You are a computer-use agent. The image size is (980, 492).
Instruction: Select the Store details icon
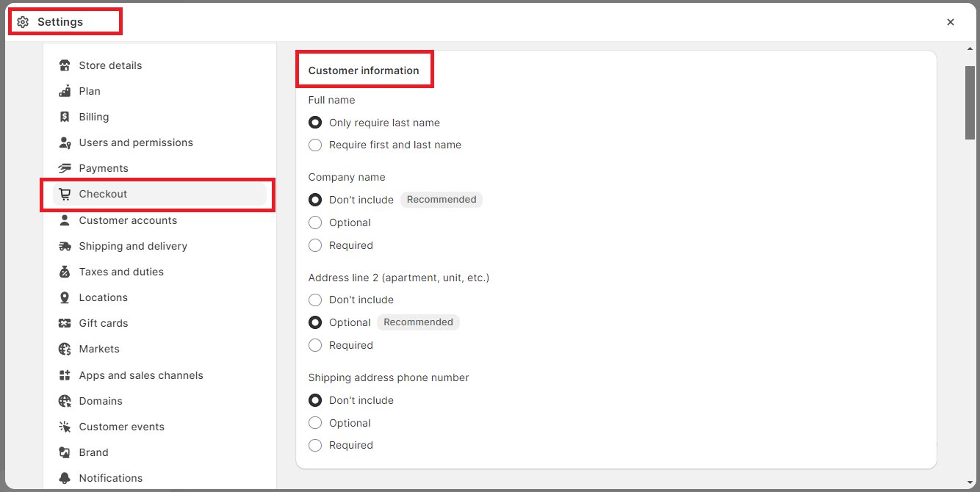(65, 65)
